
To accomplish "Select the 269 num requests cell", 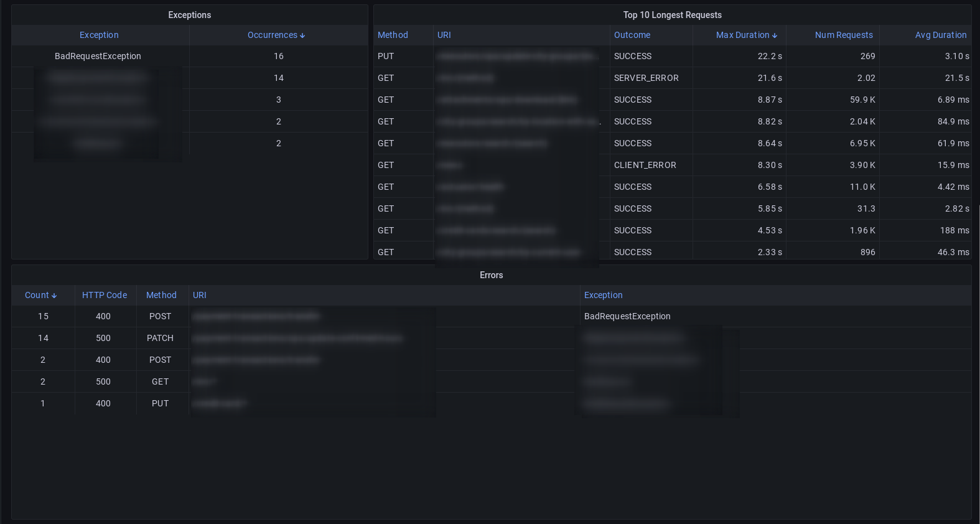I will (868, 56).
